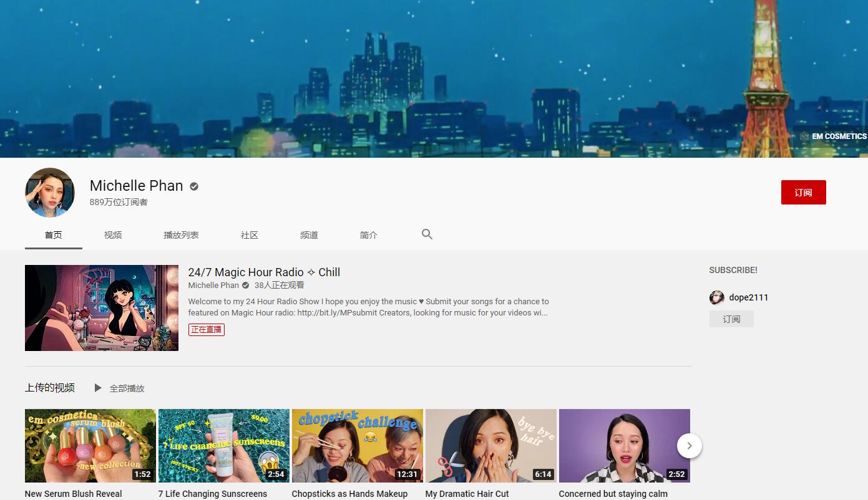The image size is (868, 500).
Task: Open the 7 Life Changing Sunscreens thumbnail
Action: coord(224,446)
